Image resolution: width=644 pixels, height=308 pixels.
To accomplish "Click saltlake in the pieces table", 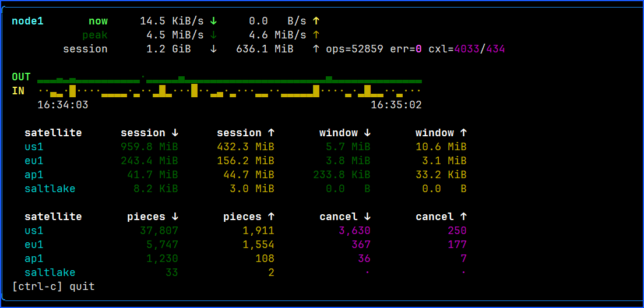I will click(50, 272).
